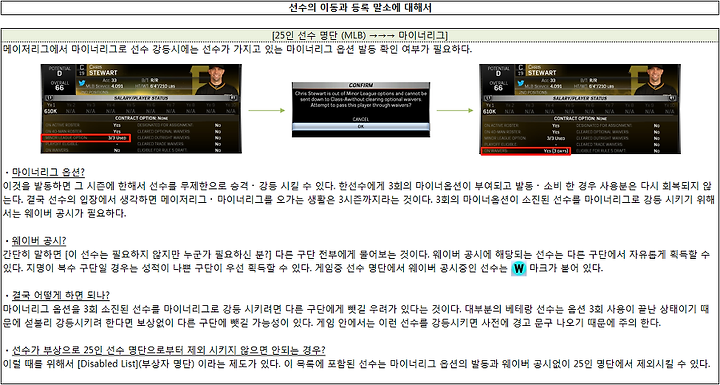This screenshot has height=385, width=720.
Task: Click the 웨이버 공시? heading
Action: [x=40, y=240]
